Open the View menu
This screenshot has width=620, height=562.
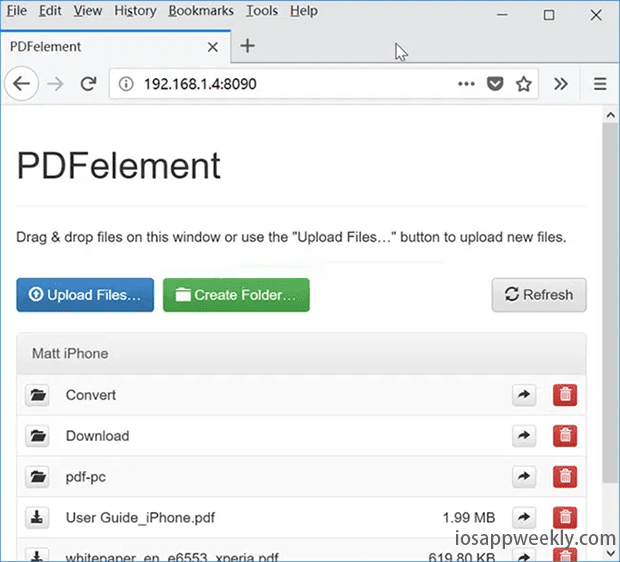pos(88,11)
